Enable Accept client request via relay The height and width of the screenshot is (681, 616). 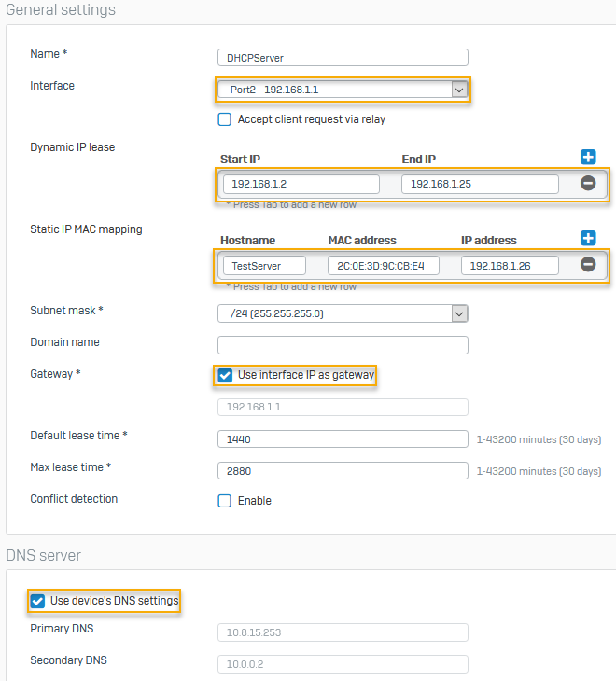click(225, 119)
